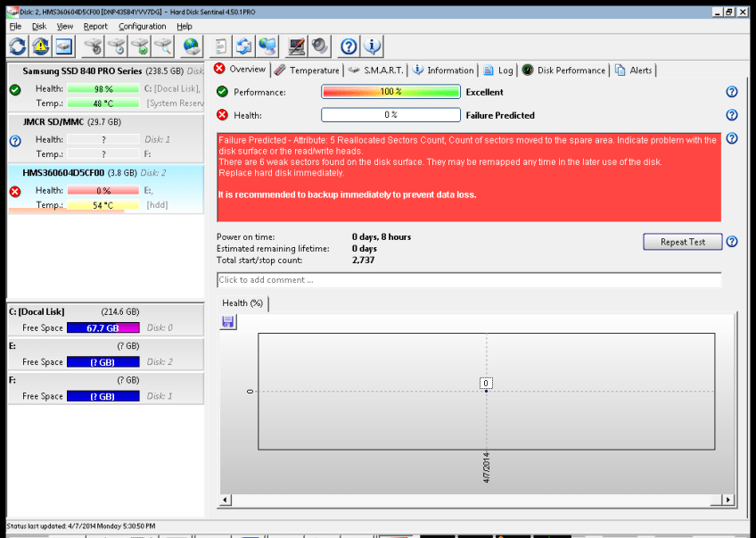Switch to the Temperature tab

(307, 70)
